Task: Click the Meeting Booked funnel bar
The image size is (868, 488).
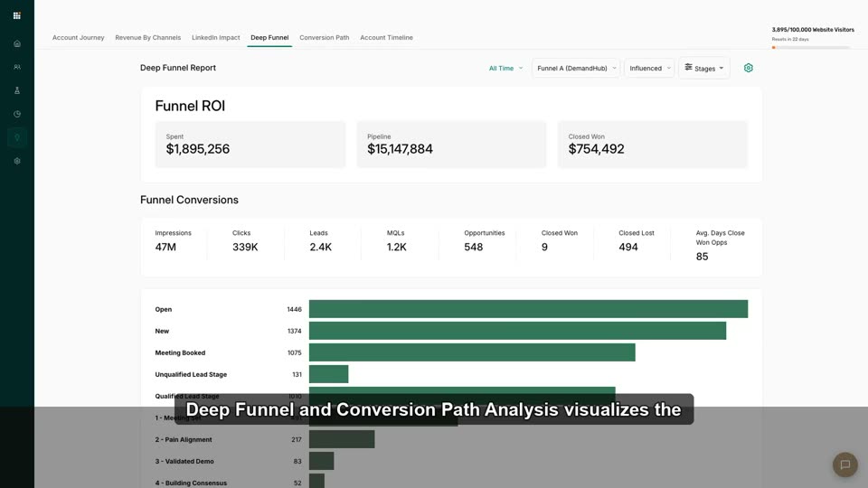Action: pyautogui.click(x=472, y=352)
